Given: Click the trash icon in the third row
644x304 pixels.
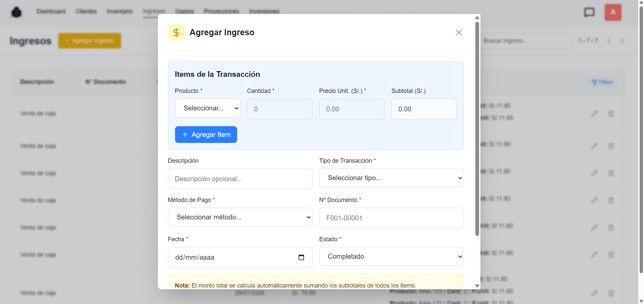Looking at the screenshot, I should pos(611,173).
